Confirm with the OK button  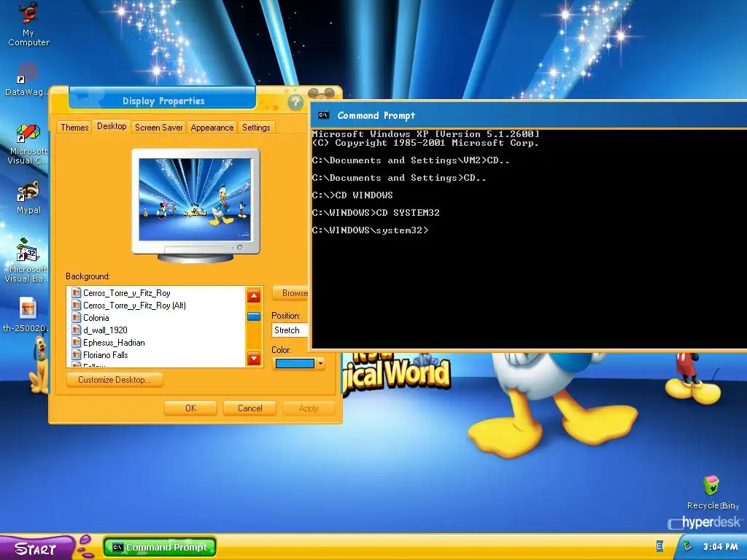190,408
